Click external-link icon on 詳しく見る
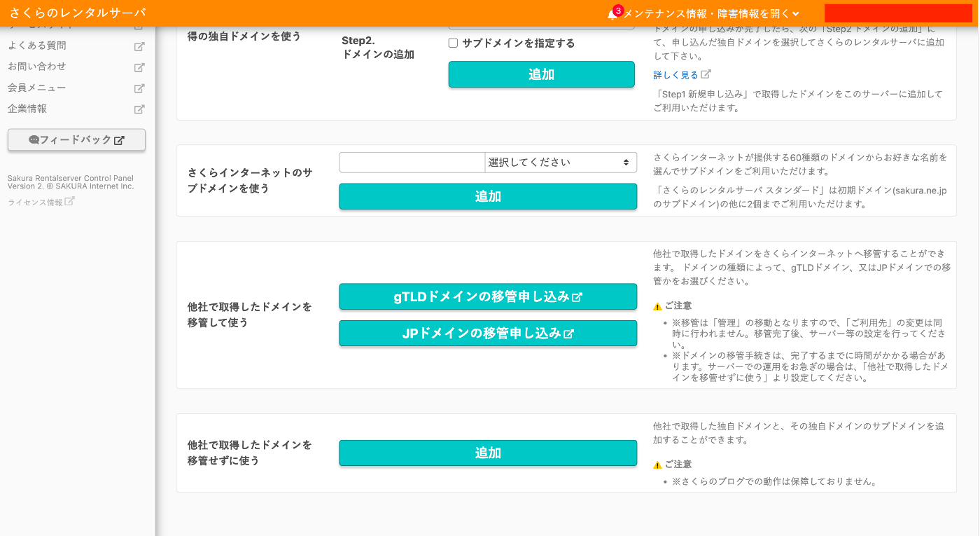Screen dimensions: 980x536 pyautogui.click(x=706, y=73)
